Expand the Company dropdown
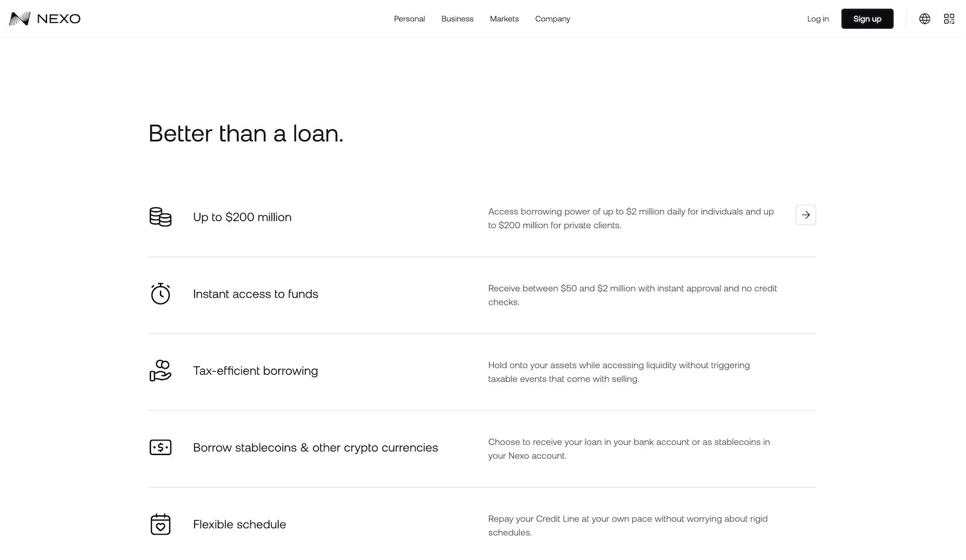Image resolution: width=966 pixels, height=560 pixels. [552, 19]
